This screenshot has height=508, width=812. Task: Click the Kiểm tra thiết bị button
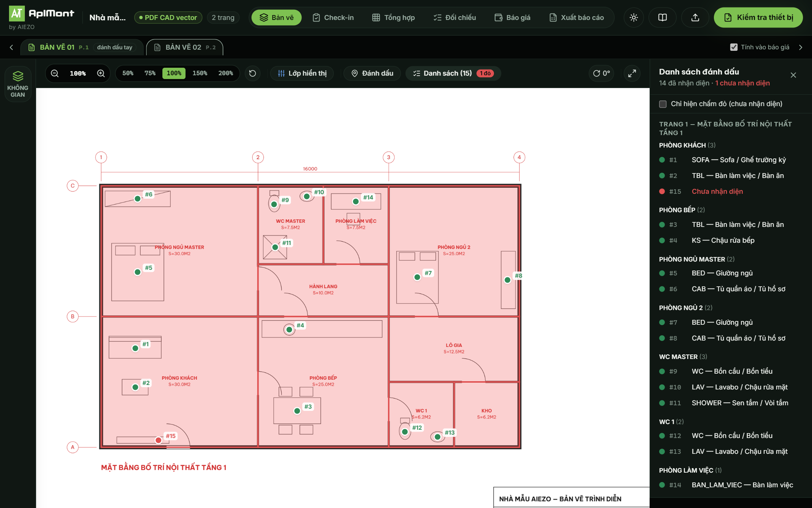click(x=758, y=18)
